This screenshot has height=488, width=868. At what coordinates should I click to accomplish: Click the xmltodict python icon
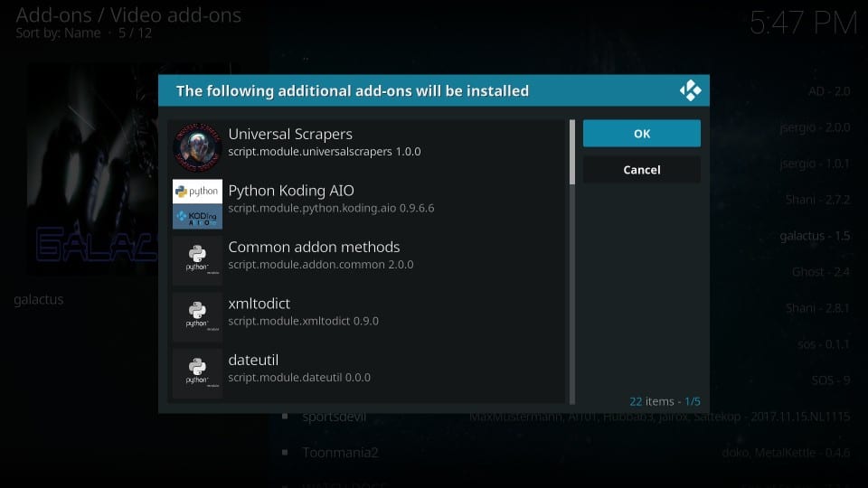pos(197,316)
